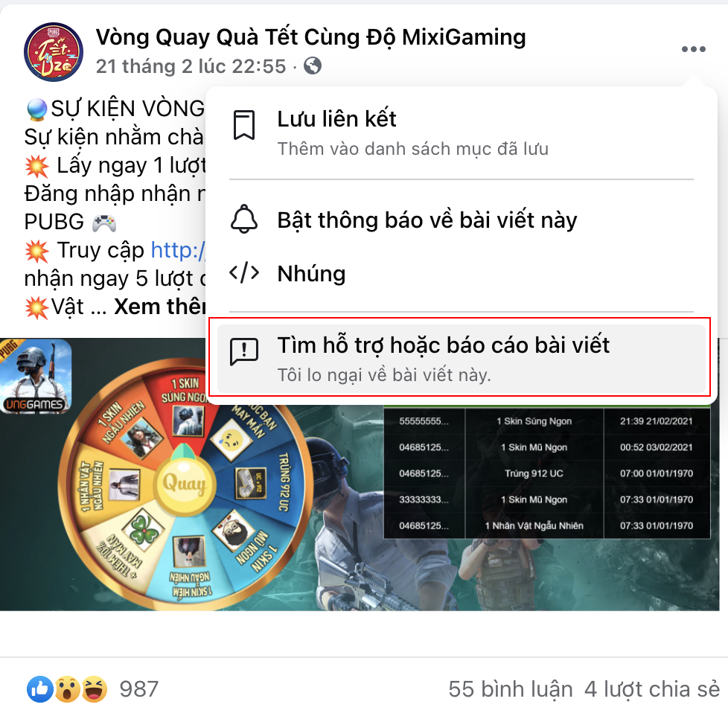Choose Bật thông báo về bài viết này
The height and width of the screenshot is (716, 728).
pyautogui.click(x=462, y=220)
